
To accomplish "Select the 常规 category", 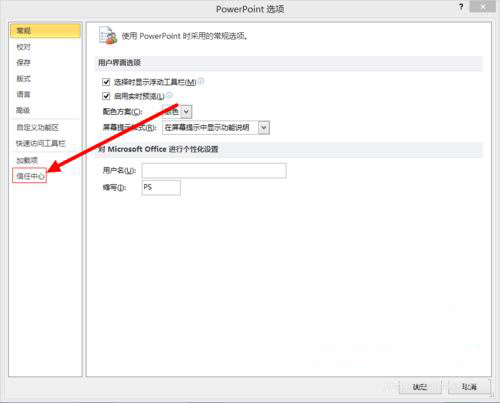I will click(45, 31).
